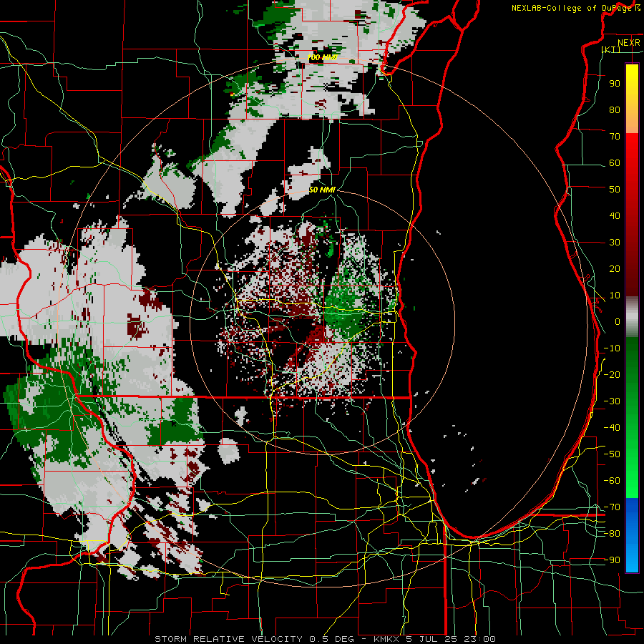644x644 pixels.
Task: Click the -70 value on the velocity scale
Action: [612, 507]
